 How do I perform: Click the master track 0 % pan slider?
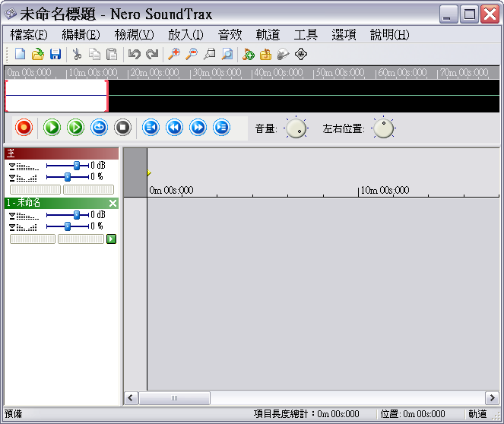68,176
